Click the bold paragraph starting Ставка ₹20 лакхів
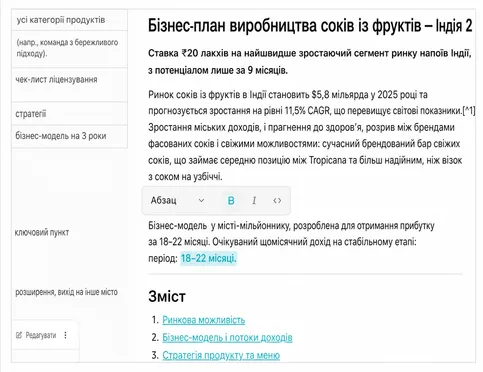The image size is (483, 372). tap(310, 62)
